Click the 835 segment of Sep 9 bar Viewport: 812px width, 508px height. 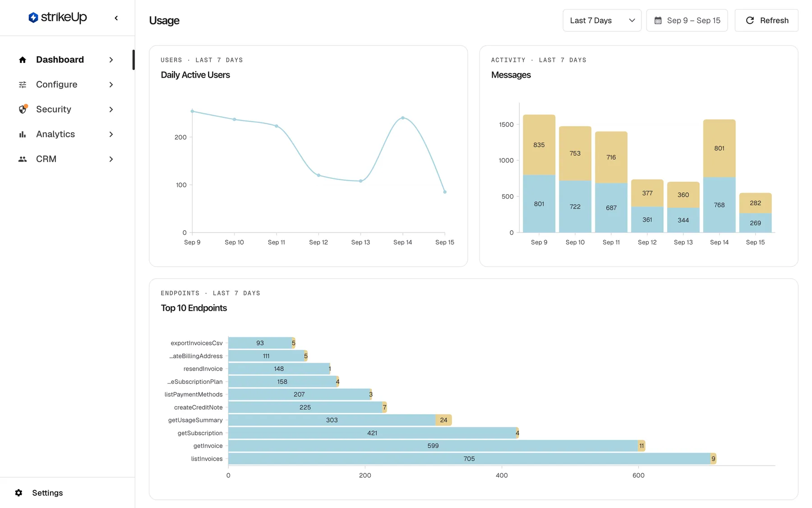539,145
